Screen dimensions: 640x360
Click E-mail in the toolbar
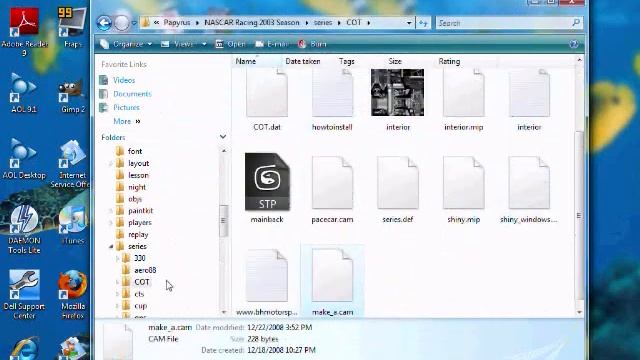point(272,44)
